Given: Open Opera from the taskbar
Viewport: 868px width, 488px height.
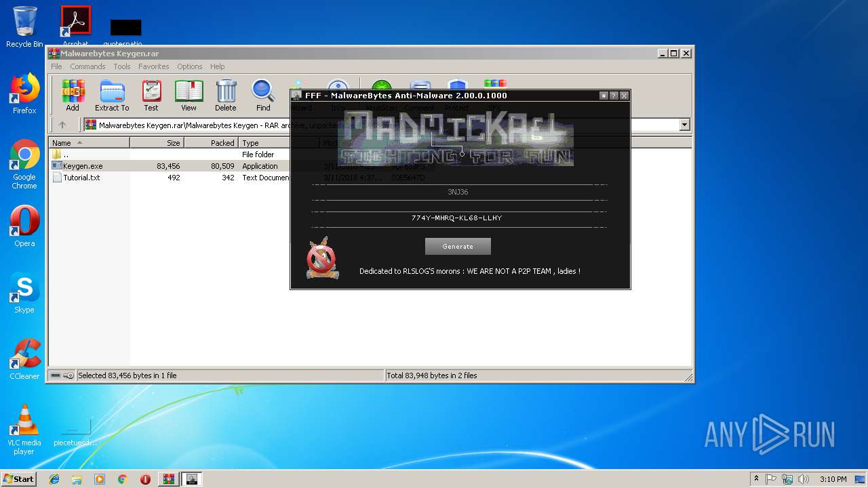Looking at the screenshot, I should 145,479.
